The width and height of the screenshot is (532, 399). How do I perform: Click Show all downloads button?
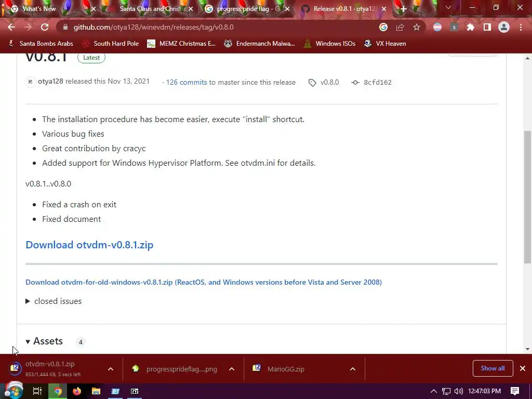tap(493, 368)
